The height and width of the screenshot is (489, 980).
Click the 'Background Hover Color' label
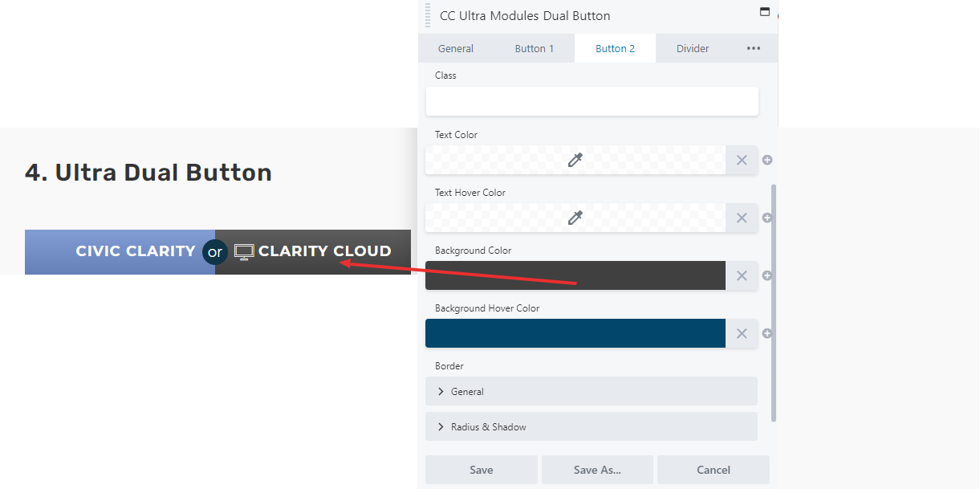(487, 308)
